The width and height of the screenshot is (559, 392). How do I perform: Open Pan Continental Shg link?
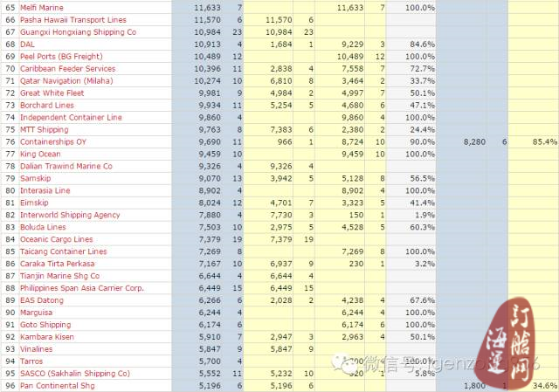pos(58,386)
